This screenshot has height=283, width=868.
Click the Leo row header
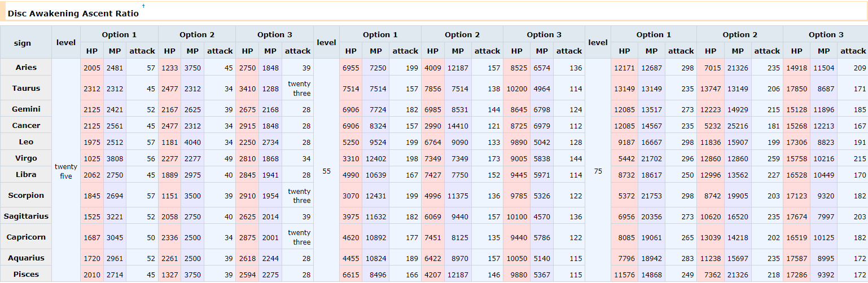pos(26,142)
